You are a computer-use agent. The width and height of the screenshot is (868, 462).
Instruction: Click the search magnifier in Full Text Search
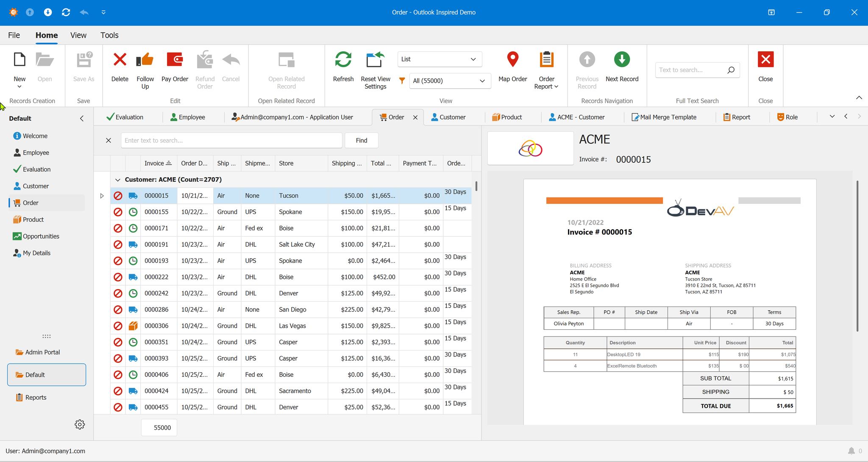(731, 70)
